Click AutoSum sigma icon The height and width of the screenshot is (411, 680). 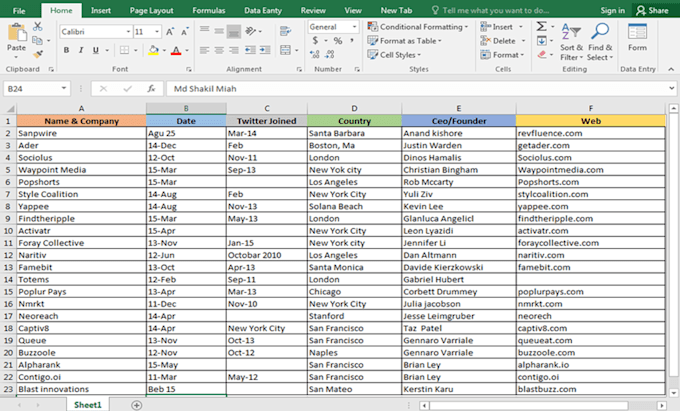[541, 26]
